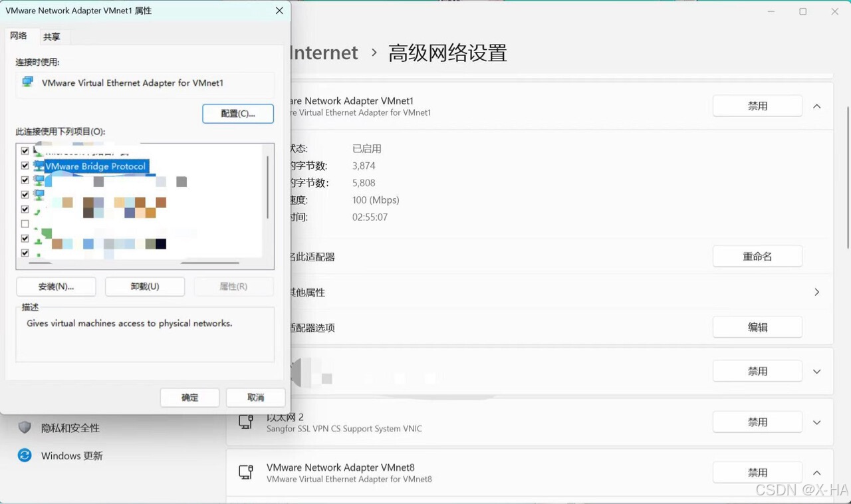The image size is (851, 504).
Task: Click 禁用 for the 以太网 2 adapter
Action: click(757, 422)
